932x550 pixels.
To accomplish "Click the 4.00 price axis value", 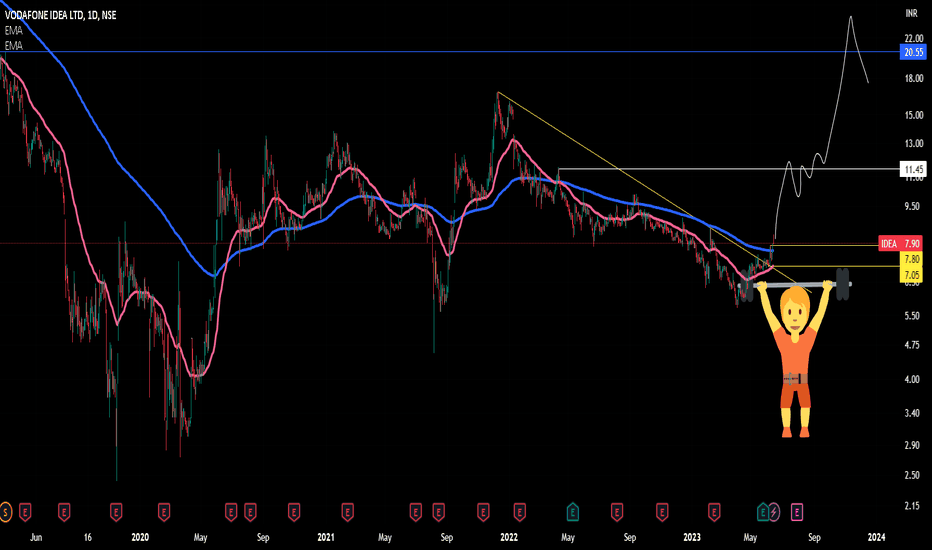I will coord(912,379).
